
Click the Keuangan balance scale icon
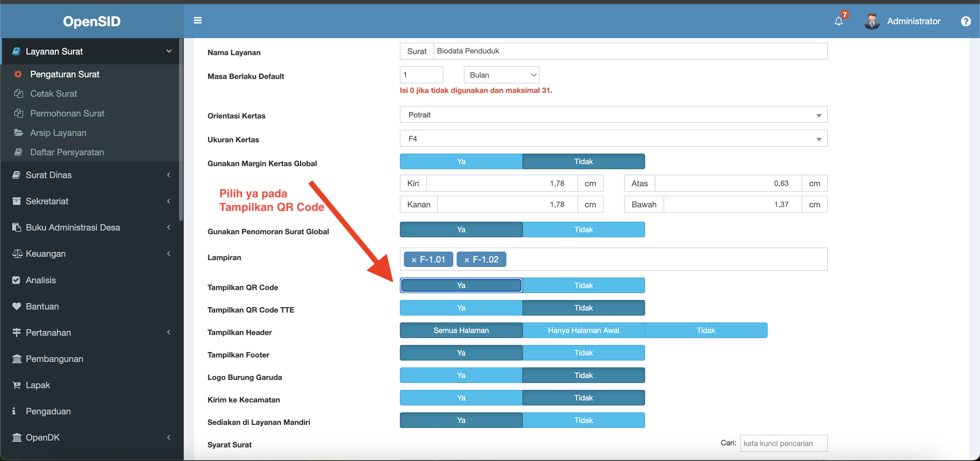[17, 254]
